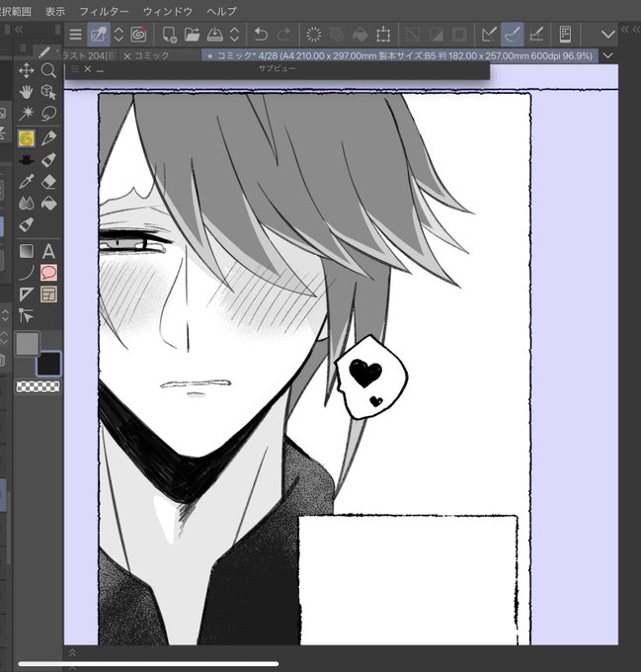Screen dimensions: 641x672
Task: Open a file with the folder icon
Action: click(x=193, y=35)
